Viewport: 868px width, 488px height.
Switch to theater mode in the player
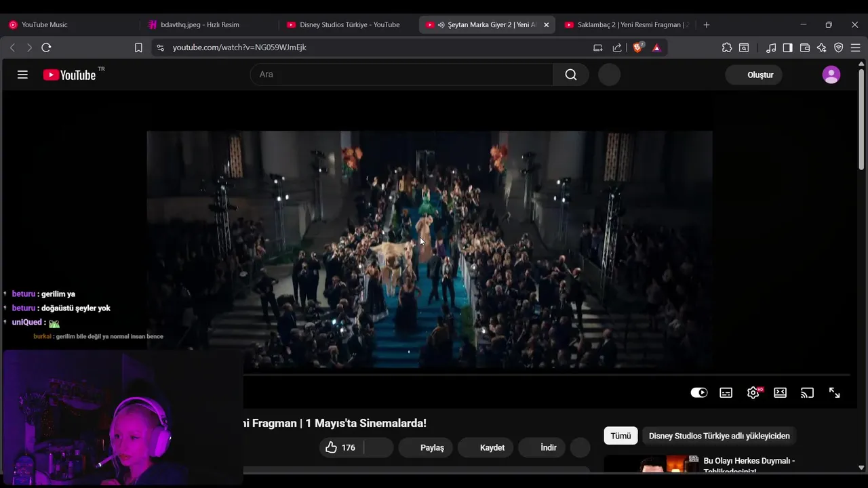pyautogui.click(x=781, y=392)
